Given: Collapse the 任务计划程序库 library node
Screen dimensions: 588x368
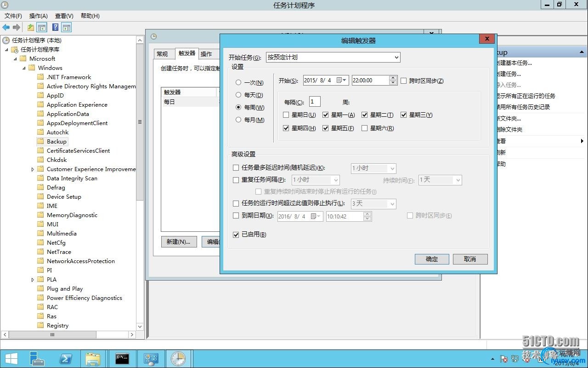Looking at the screenshot, I should (6, 50).
